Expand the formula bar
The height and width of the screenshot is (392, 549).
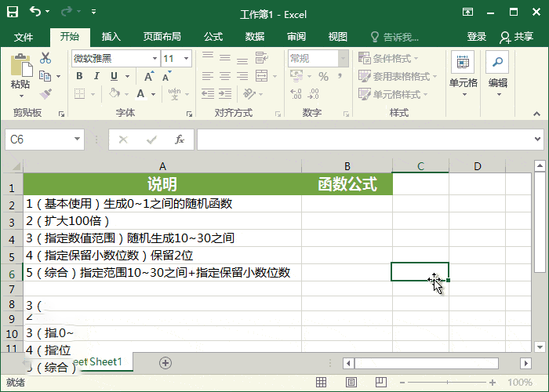(537, 139)
